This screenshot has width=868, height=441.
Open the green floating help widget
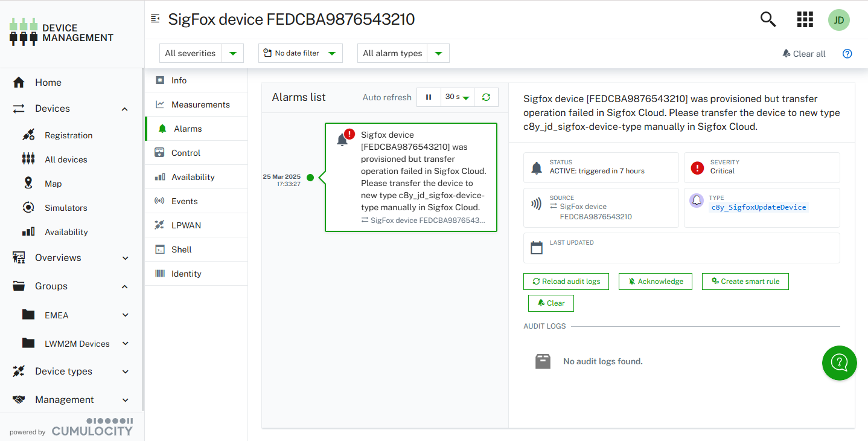point(839,362)
